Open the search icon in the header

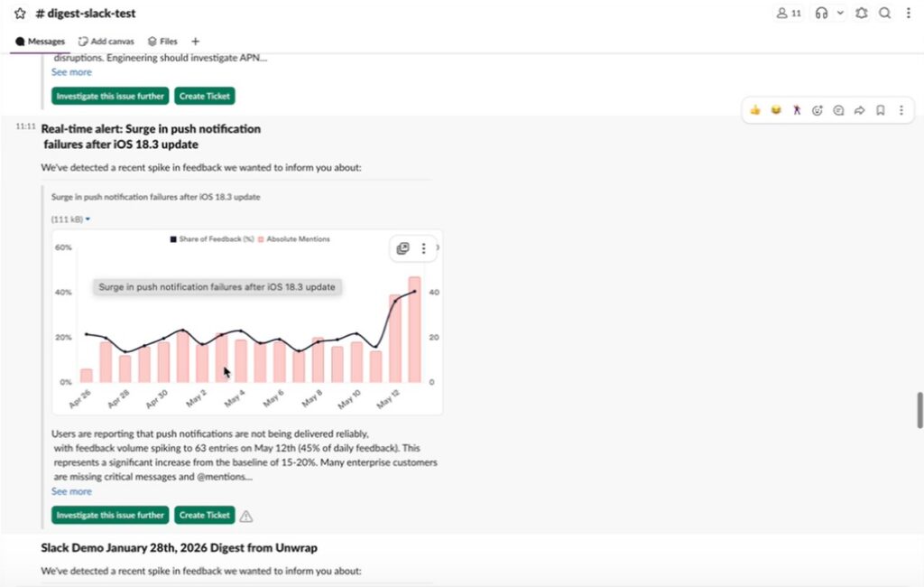[x=884, y=13]
